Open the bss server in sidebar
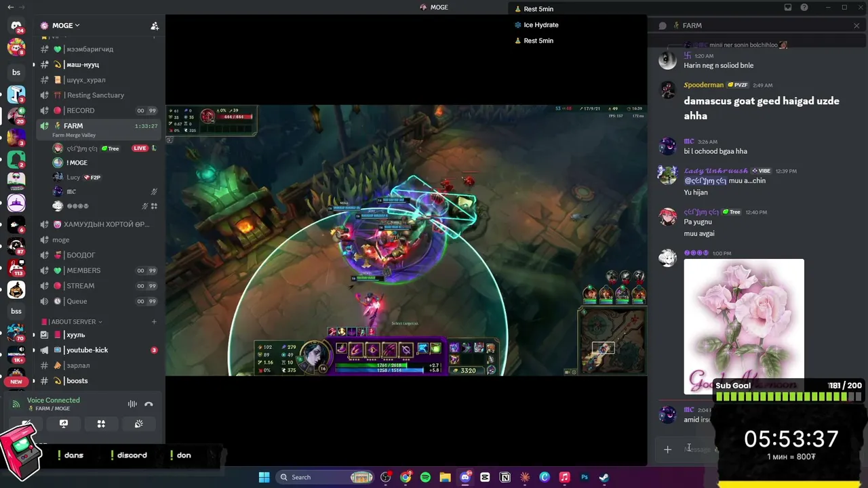The image size is (868, 488). [16, 311]
